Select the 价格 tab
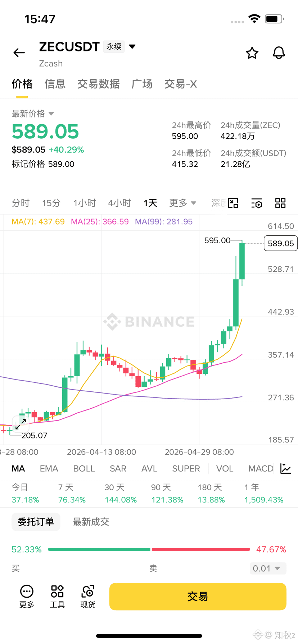Screen dimensions: 298x644 click(22, 84)
